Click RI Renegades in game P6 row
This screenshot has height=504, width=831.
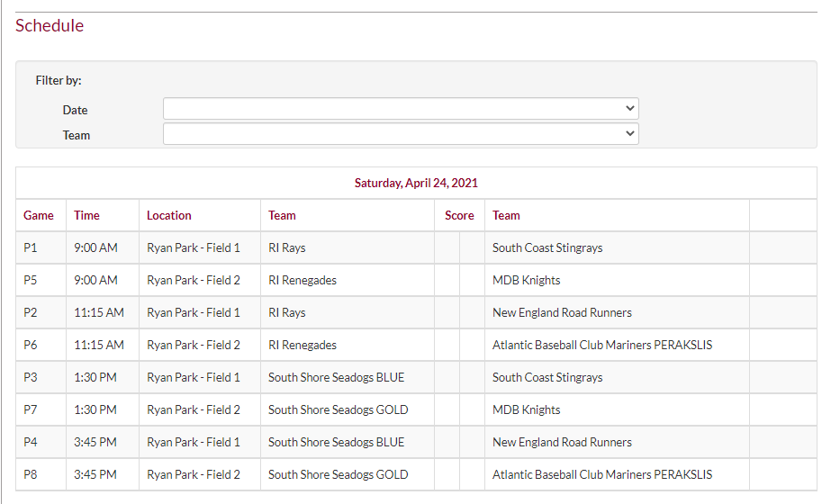tap(303, 345)
